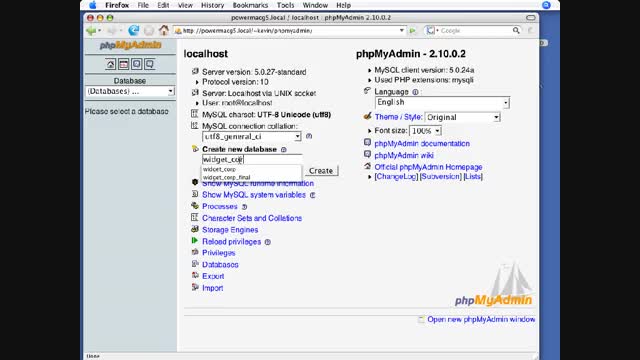Viewport: 640px width, 360px height.
Task: Click the Export icon
Action: [195, 276]
